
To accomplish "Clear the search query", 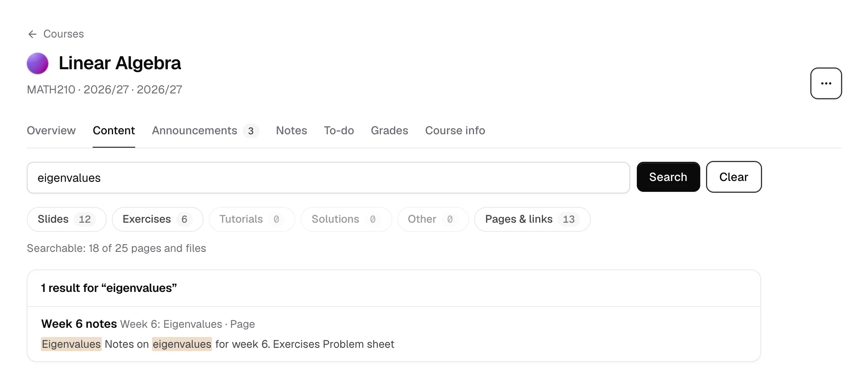I will (x=734, y=177).
